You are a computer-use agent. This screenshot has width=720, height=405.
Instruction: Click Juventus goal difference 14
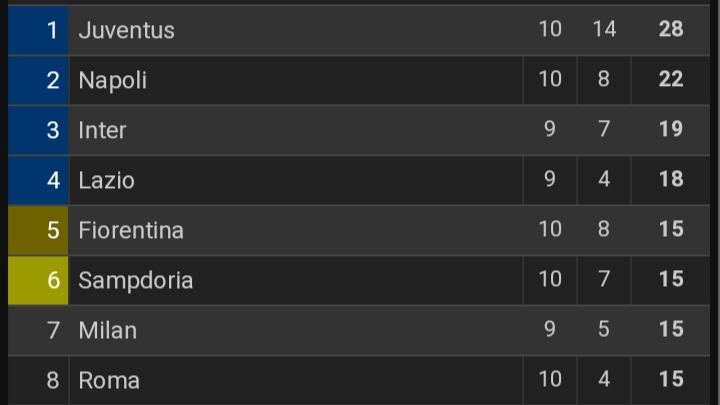603,29
